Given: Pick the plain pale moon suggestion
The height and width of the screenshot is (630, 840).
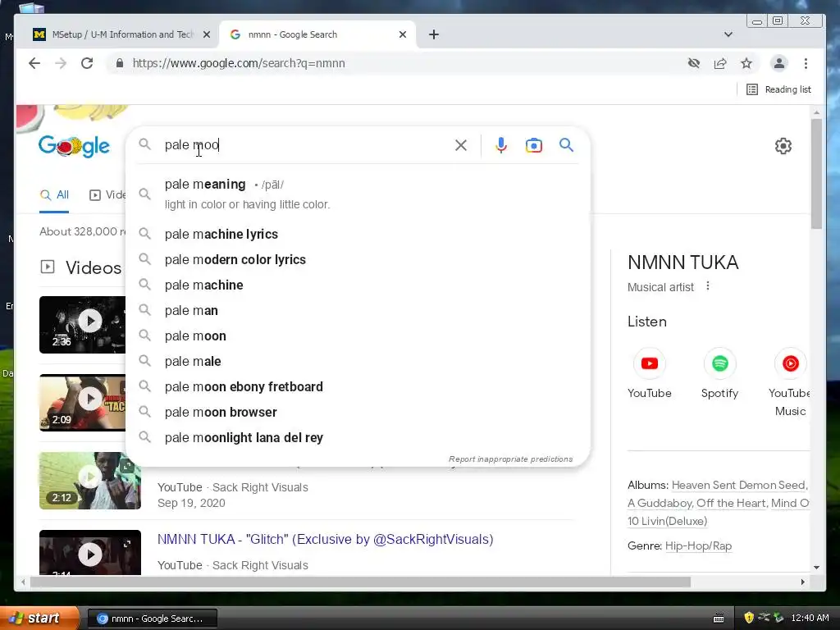Looking at the screenshot, I should point(358,336).
